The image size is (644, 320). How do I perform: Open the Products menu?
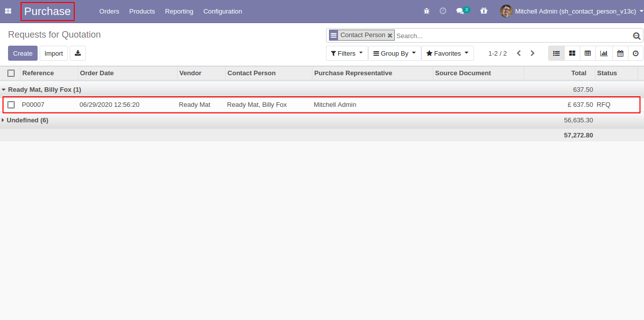142,11
